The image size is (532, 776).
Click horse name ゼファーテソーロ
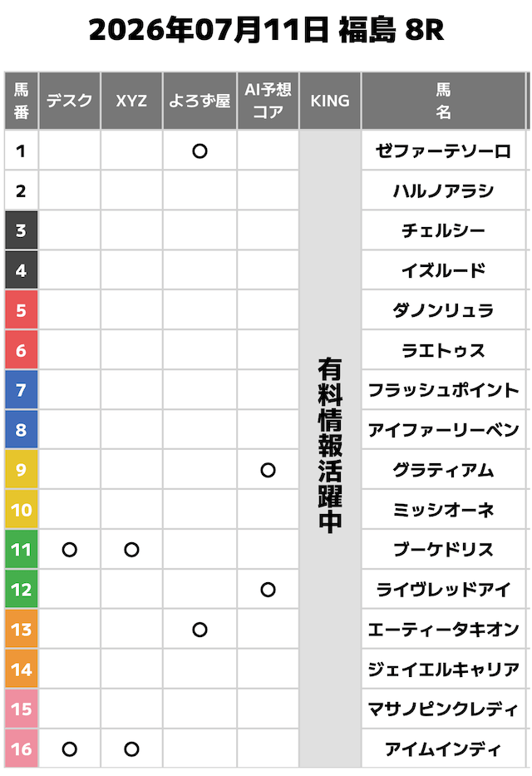pyautogui.click(x=444, y=151)
